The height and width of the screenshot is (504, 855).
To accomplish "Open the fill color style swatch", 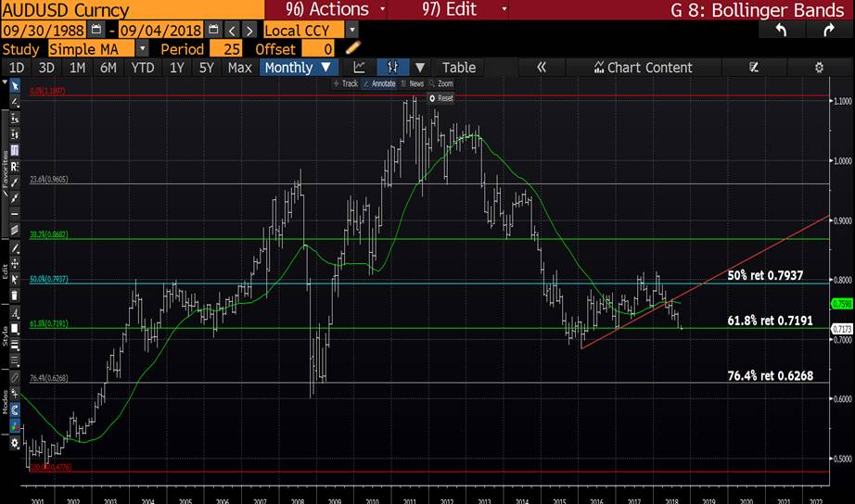I will (15, 328).
